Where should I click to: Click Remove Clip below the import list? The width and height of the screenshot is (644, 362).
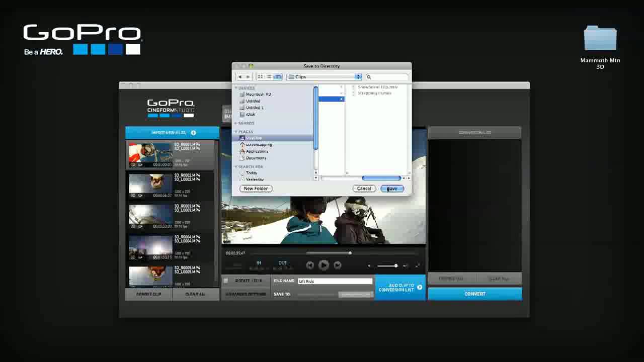click(148, 294)
